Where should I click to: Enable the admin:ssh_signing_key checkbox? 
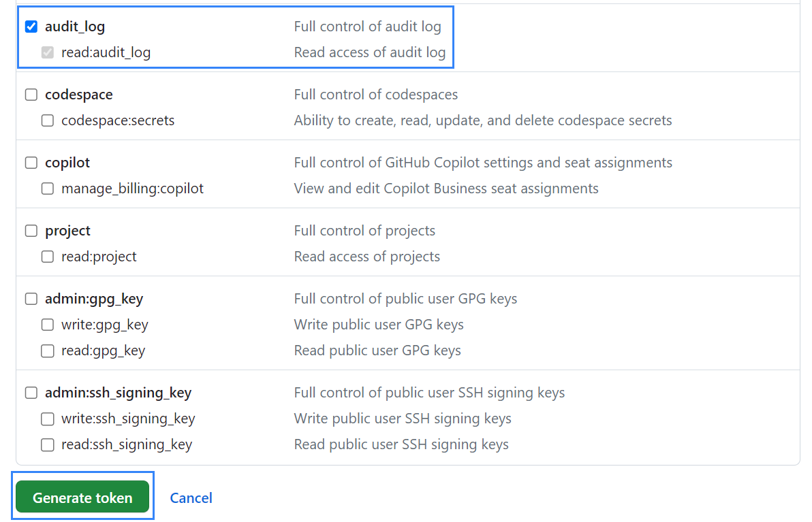31,393
